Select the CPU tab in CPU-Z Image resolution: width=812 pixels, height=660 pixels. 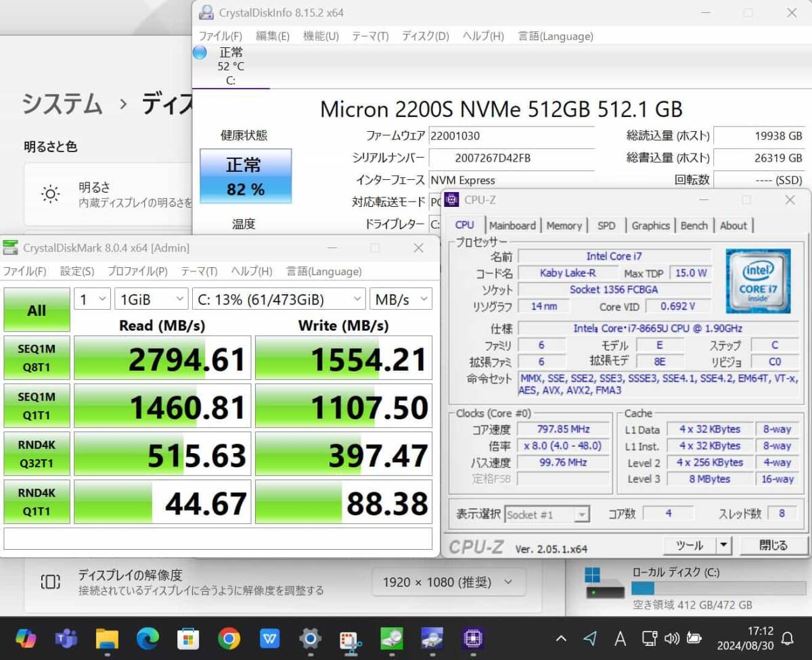tap(464, 225)
